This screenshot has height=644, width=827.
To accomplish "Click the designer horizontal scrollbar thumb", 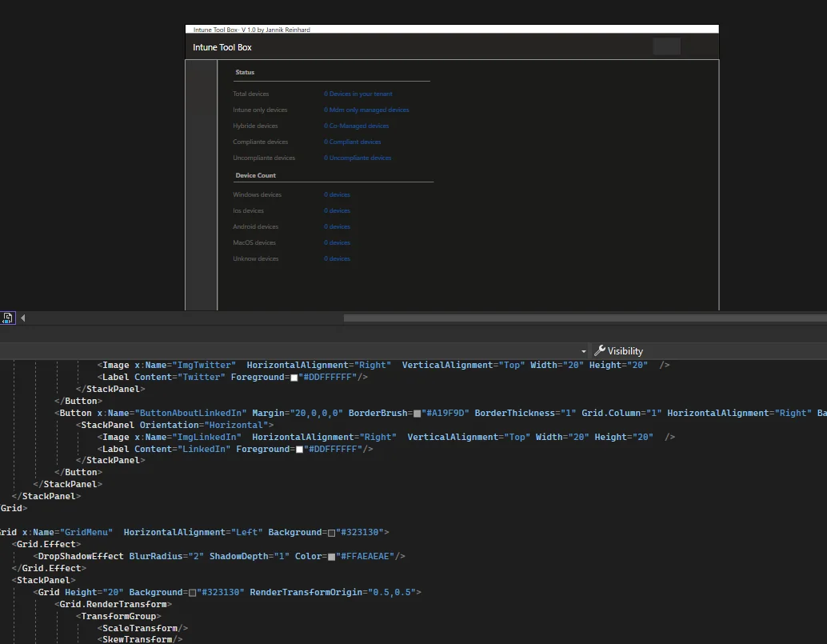I will tap(585, 318).
